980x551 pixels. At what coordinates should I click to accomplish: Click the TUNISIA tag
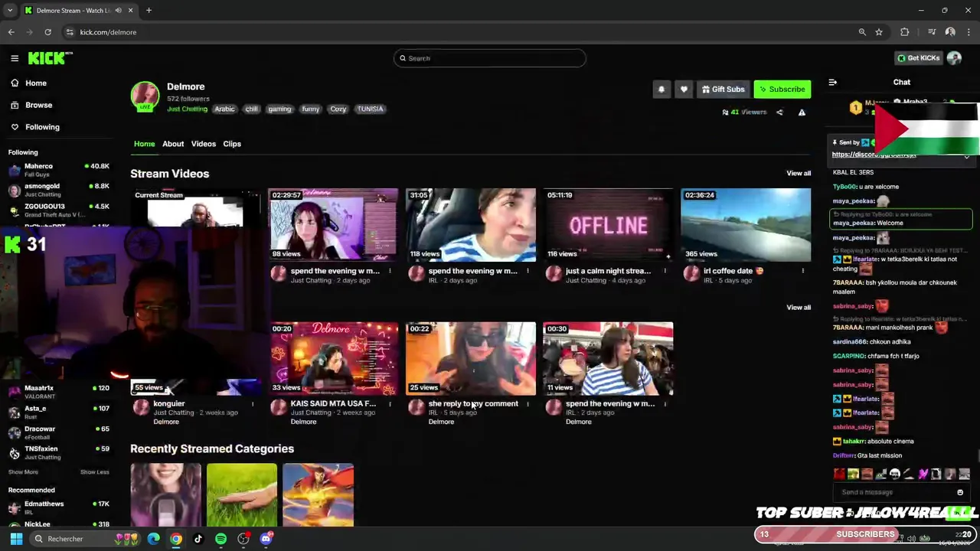click(x=370, y=109)
